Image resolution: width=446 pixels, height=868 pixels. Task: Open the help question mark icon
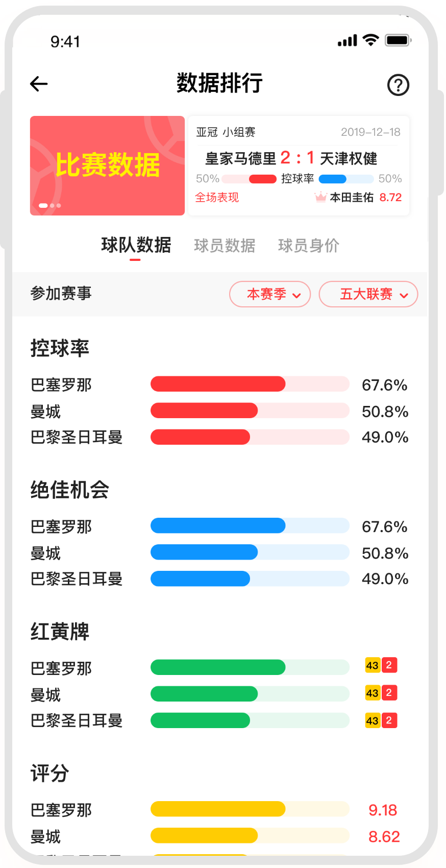[x=398, y=85]
